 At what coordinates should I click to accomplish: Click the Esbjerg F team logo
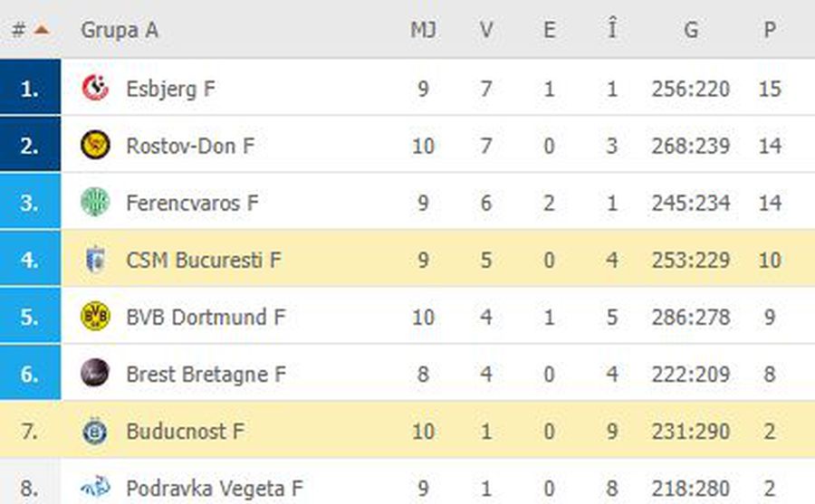click(96, 88)
